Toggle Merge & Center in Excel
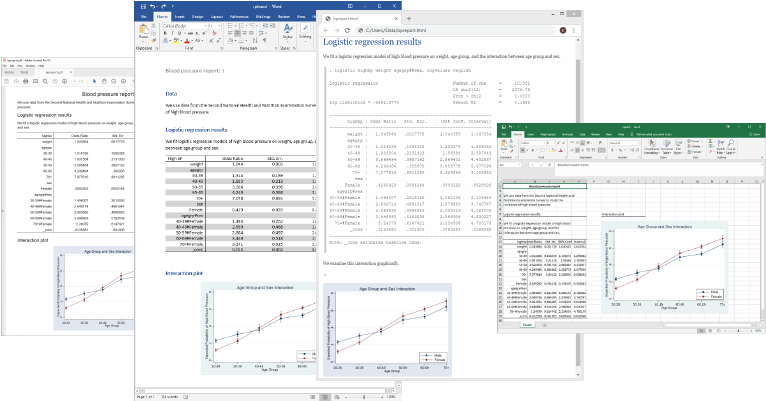 (x=601, y=150)
